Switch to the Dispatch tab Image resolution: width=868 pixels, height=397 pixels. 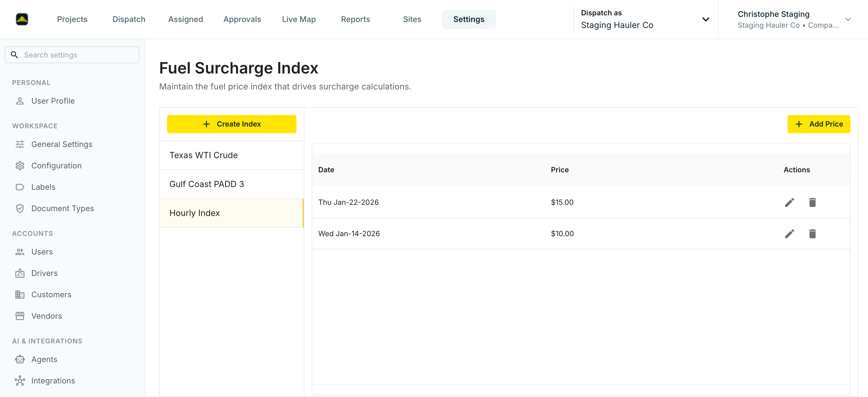point(129,19)
